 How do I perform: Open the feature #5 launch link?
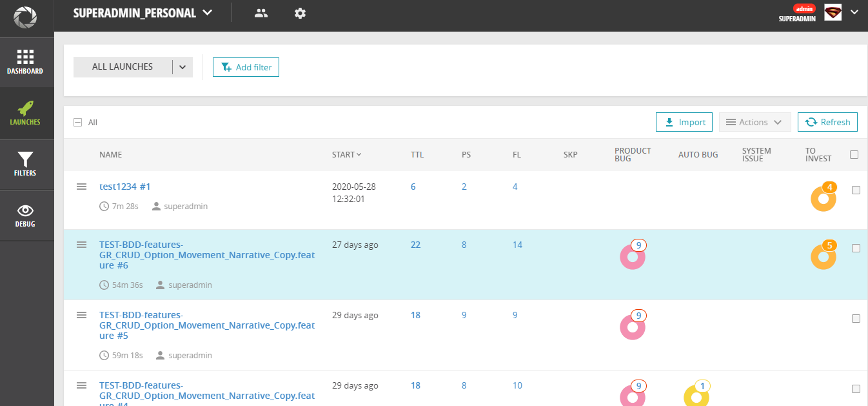207,325
